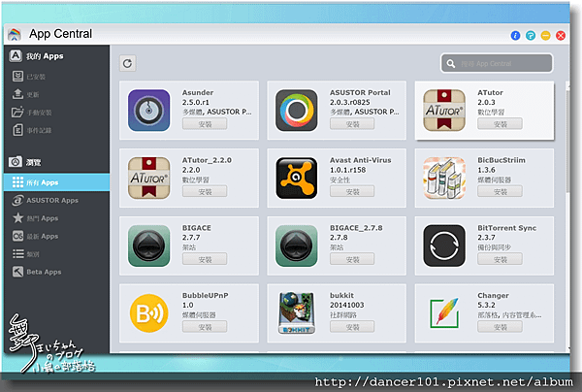Select 最新 Apps in the sidebar
This screenshot has height=392, width=582.
pos(57,236)
